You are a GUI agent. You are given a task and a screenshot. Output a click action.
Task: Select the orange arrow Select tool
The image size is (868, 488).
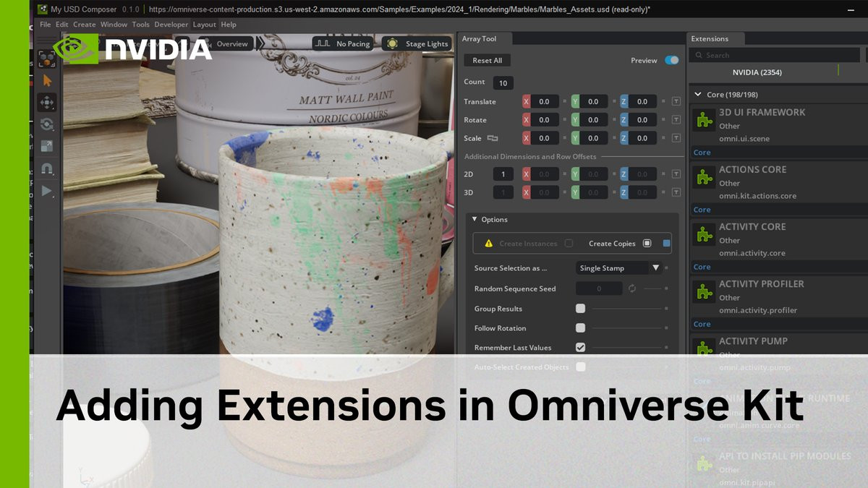point(48,80)
